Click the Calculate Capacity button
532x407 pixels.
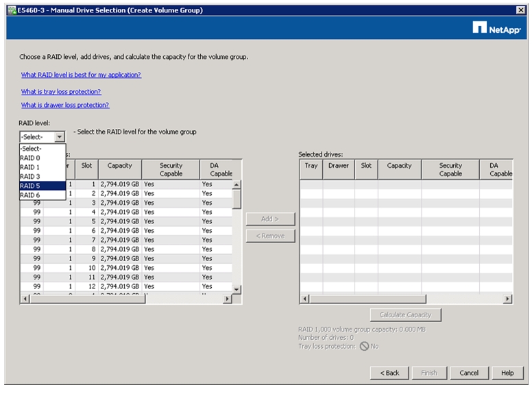pos(405,315)
